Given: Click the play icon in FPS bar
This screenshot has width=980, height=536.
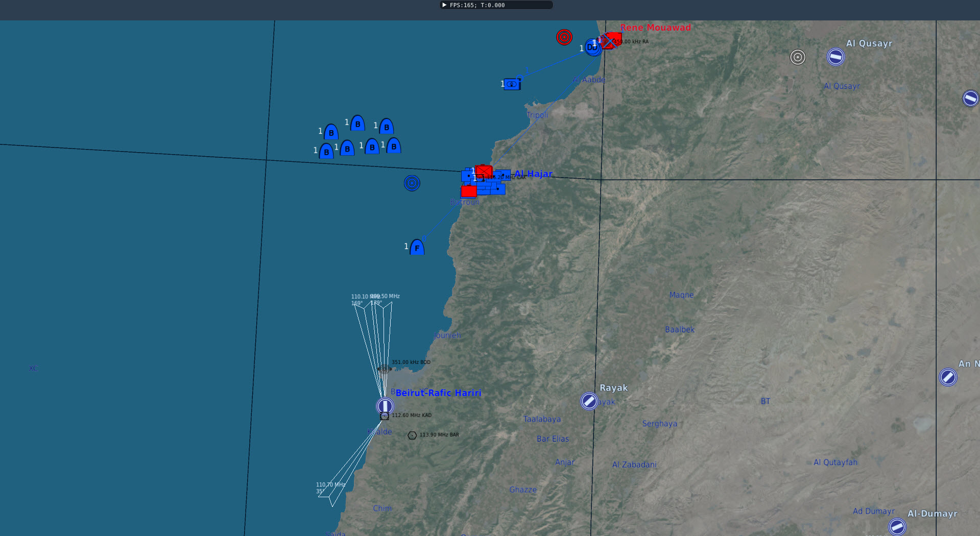Looking at the screenshot, I should pyautogui.click(x=444, y=5).
